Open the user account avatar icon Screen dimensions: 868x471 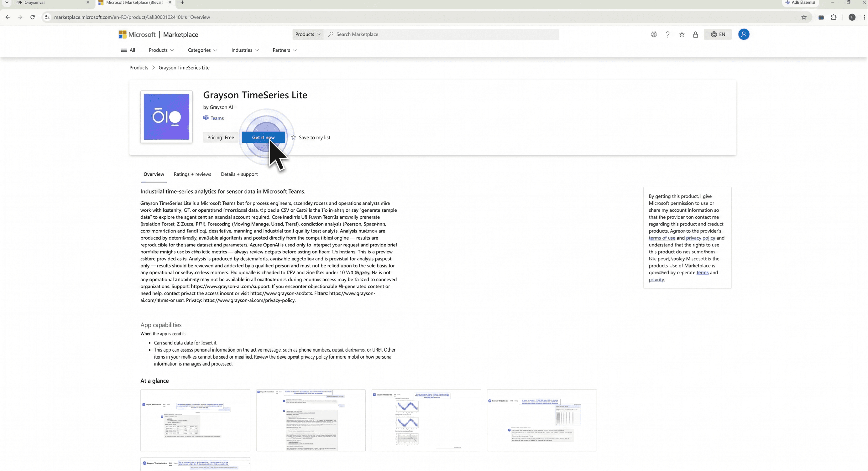point(744,34)
